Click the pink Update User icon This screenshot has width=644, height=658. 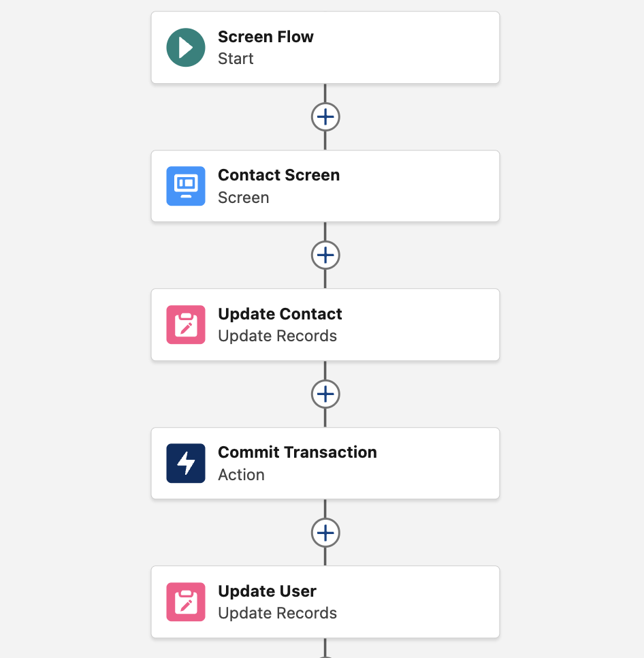coord(186,602)
